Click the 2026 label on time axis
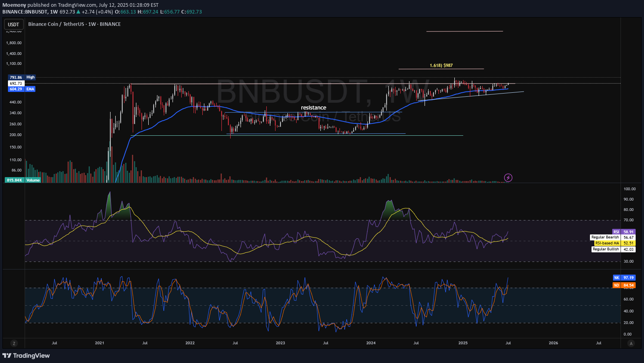Image resolution: width=644 pixels, height=363 pixels. (x=553, y=343)
